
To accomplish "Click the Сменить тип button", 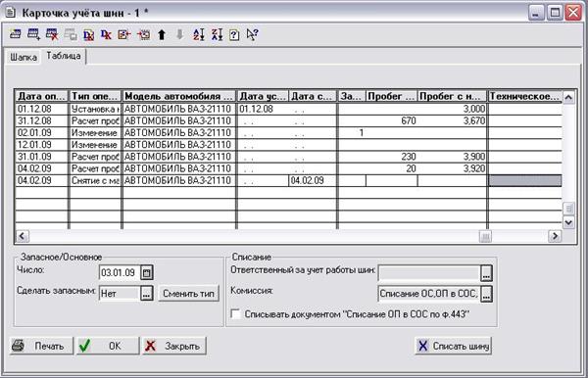I will coord(188,294).
